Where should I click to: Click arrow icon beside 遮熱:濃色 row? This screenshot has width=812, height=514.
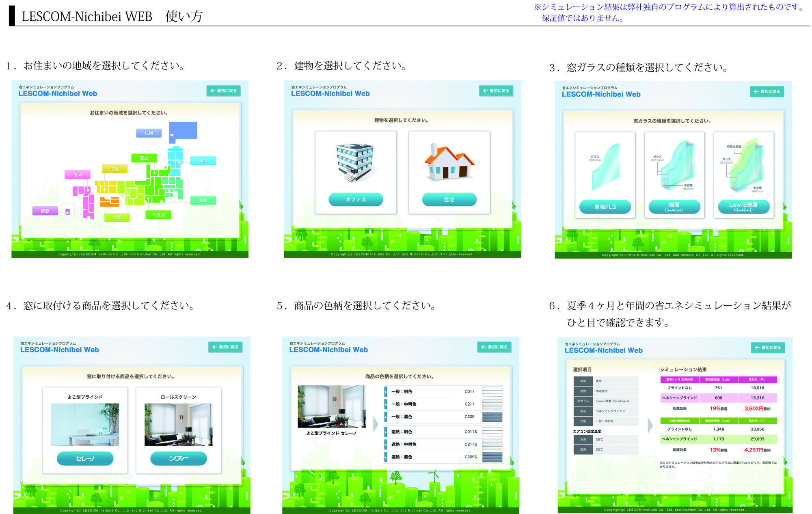coord(386,457)
